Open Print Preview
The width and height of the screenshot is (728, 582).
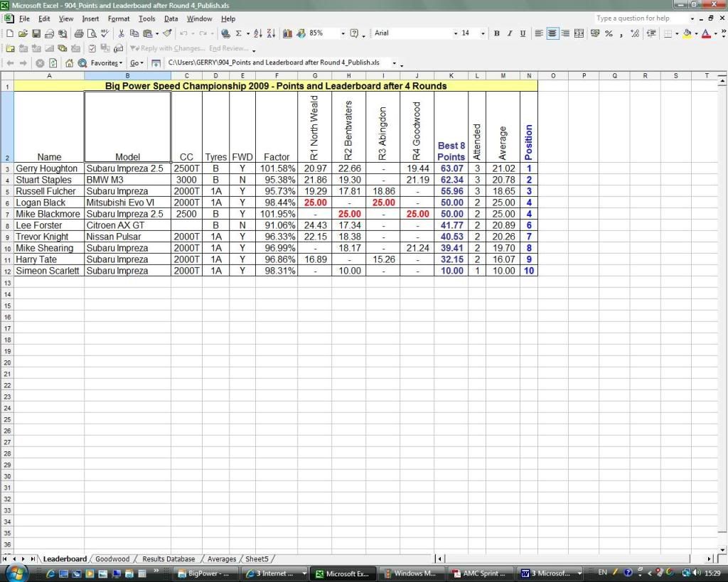click(92, 33)
